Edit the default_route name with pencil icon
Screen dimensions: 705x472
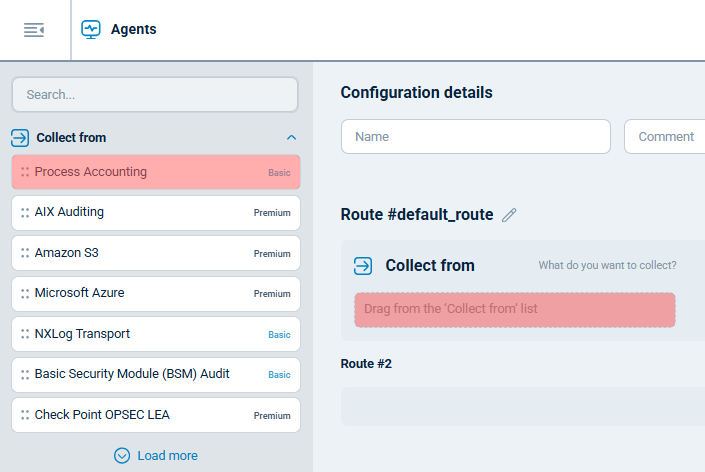tap(509, 215)
